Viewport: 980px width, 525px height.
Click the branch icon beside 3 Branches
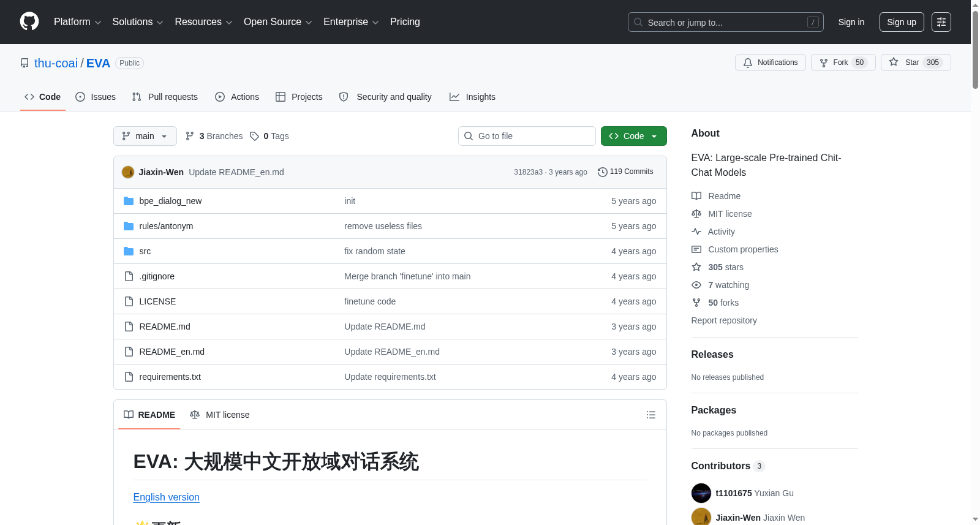pos(190,136)
